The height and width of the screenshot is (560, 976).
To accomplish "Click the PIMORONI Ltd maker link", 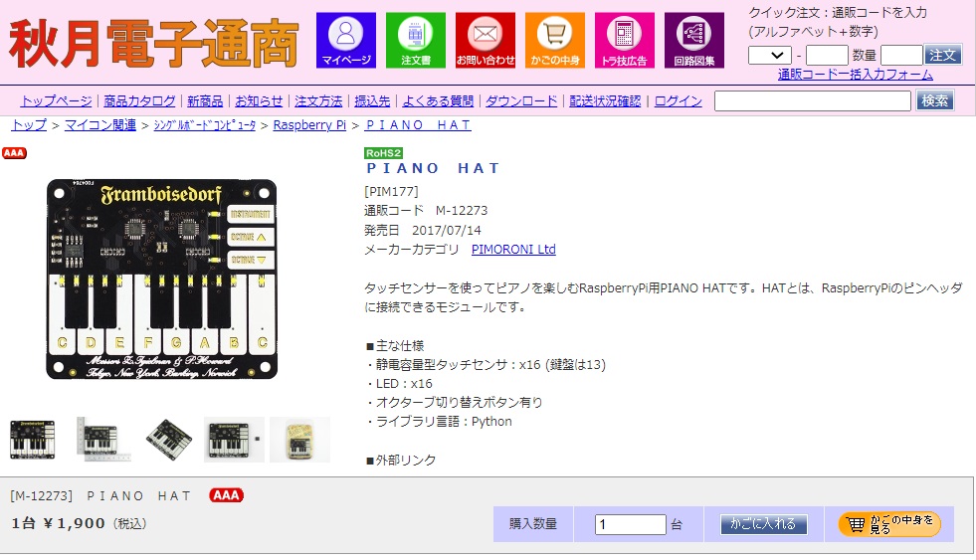I will (513, 249).
